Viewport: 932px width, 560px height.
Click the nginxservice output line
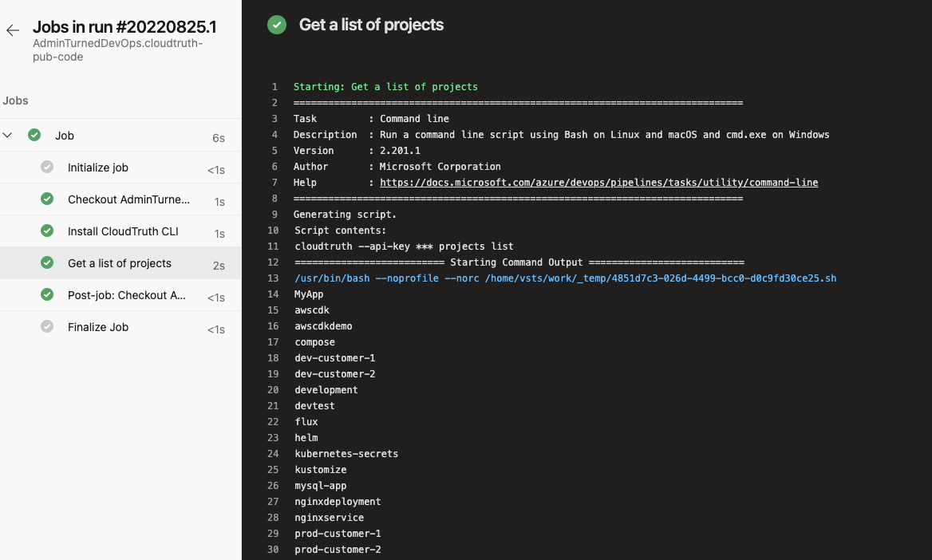point(329,518)
